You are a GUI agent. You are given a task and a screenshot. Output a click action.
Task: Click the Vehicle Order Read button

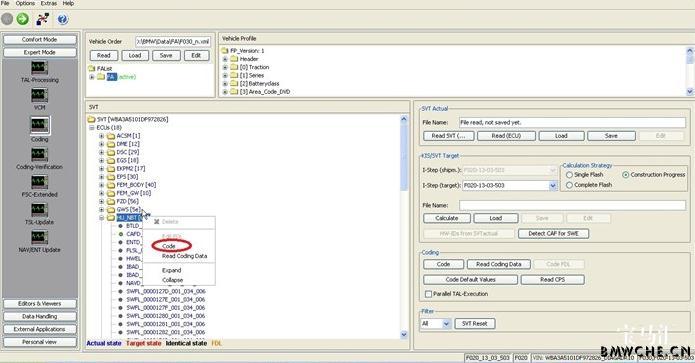pyautogui.click(x=104, y=55)
